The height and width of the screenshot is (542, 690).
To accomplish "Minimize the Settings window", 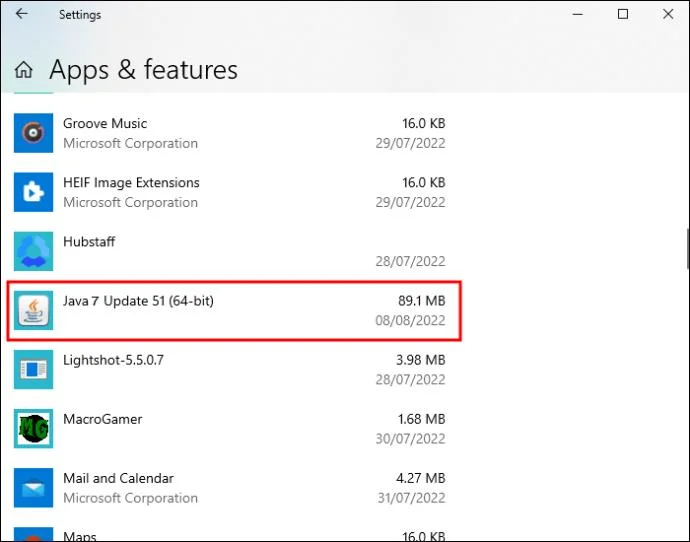I will click(x=577, y=14).
